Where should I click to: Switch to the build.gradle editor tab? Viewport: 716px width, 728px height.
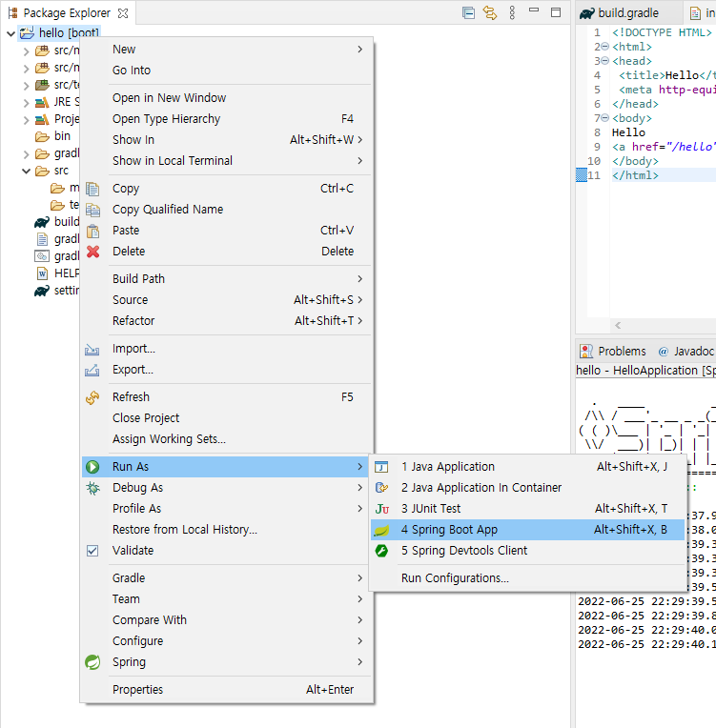point(628,13)
